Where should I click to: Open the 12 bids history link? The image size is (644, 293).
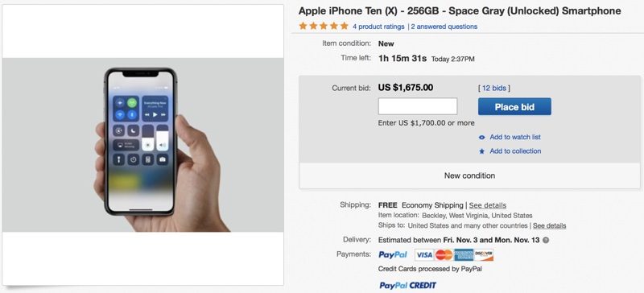click(494, 88)
